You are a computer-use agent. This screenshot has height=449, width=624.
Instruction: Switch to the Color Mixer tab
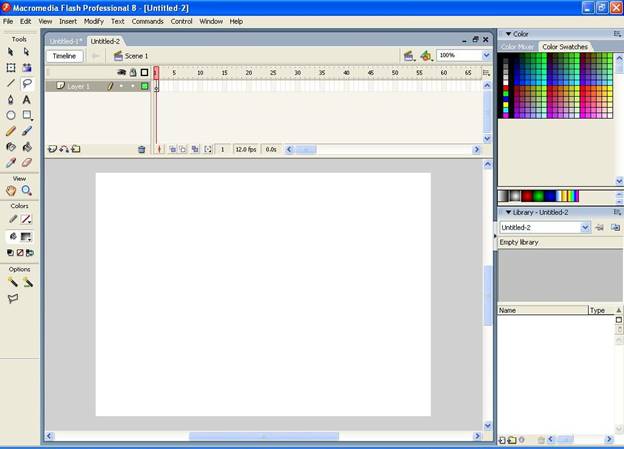pyautogui.click(x=517, y=47)
